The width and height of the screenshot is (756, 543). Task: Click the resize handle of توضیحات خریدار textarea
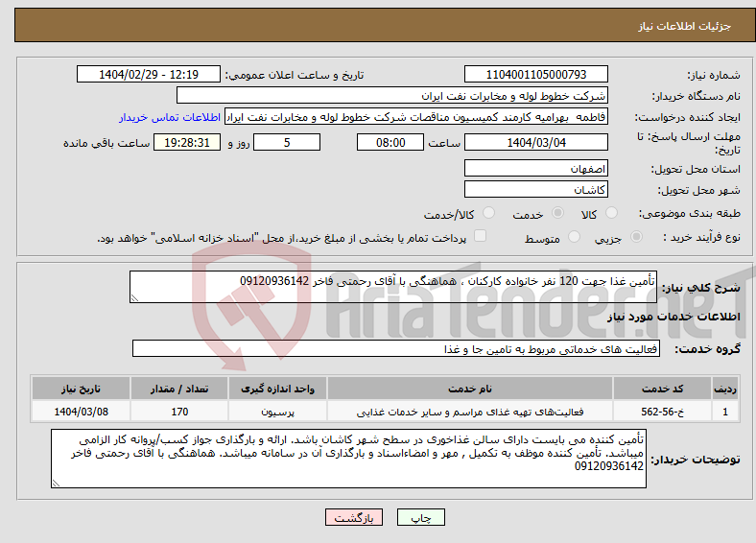pos(56,484)
